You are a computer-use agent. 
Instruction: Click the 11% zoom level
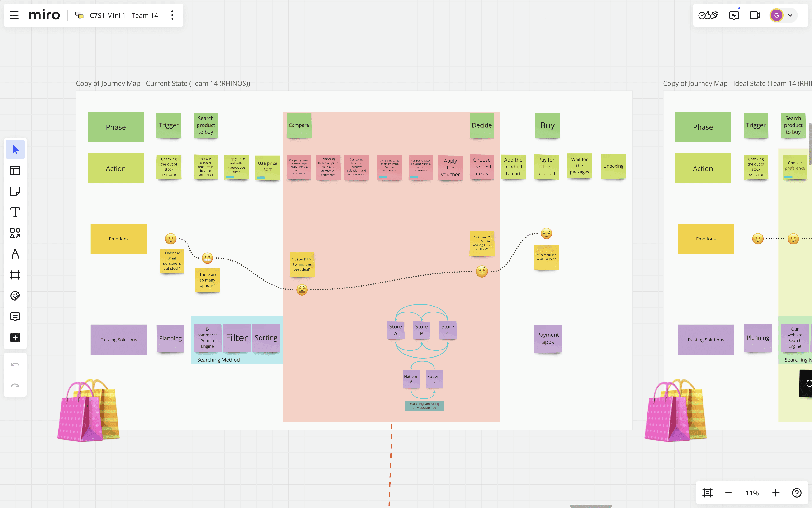(752, 493)
